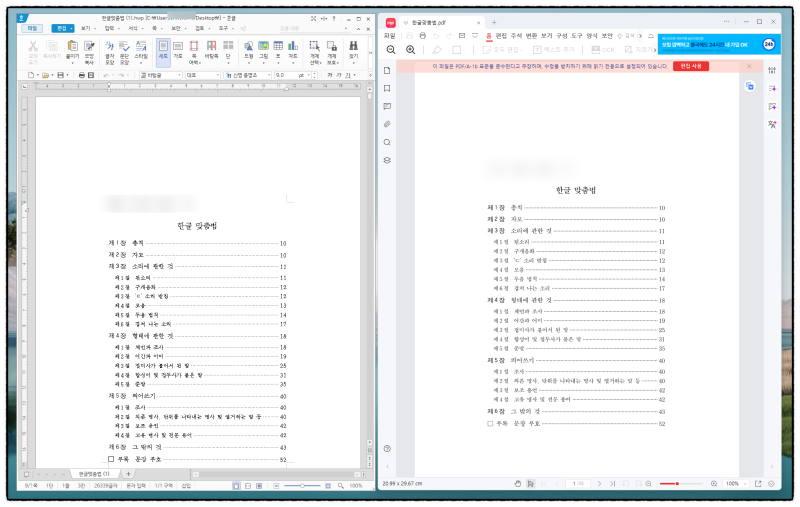Image resolution: width=800 pixels, height=507 pixels.
Task: Click the properties sliders icon on PDF right panel
Action: click(x=772, y=70)
